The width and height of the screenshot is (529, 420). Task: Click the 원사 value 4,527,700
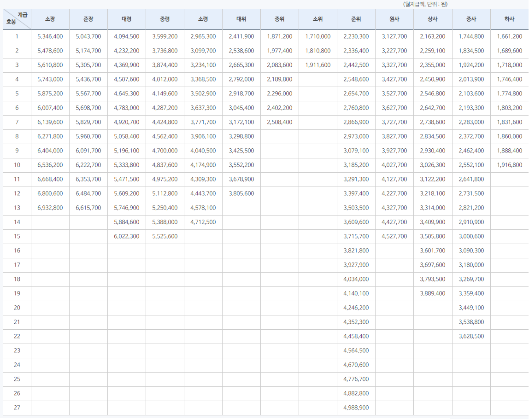(x=394, y=236)
